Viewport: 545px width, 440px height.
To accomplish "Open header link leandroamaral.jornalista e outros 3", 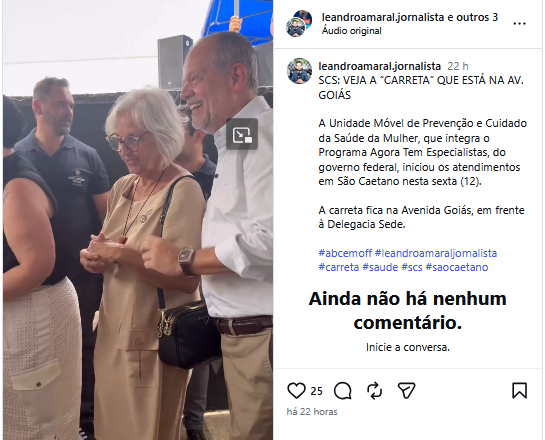I will (410, 17).
